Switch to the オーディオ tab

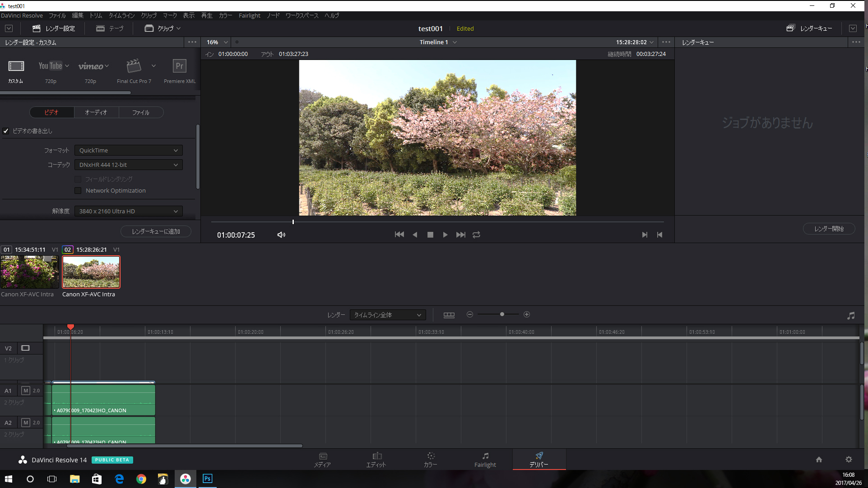pos(96,112)
